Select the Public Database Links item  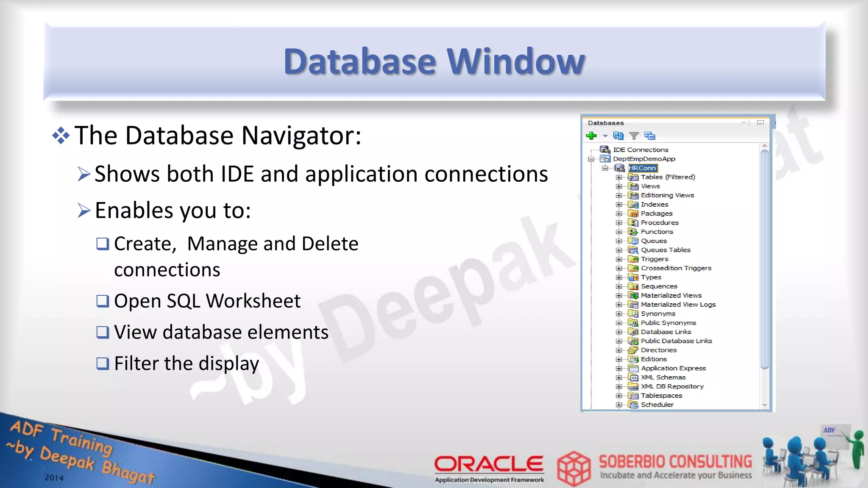pos(676,341)
